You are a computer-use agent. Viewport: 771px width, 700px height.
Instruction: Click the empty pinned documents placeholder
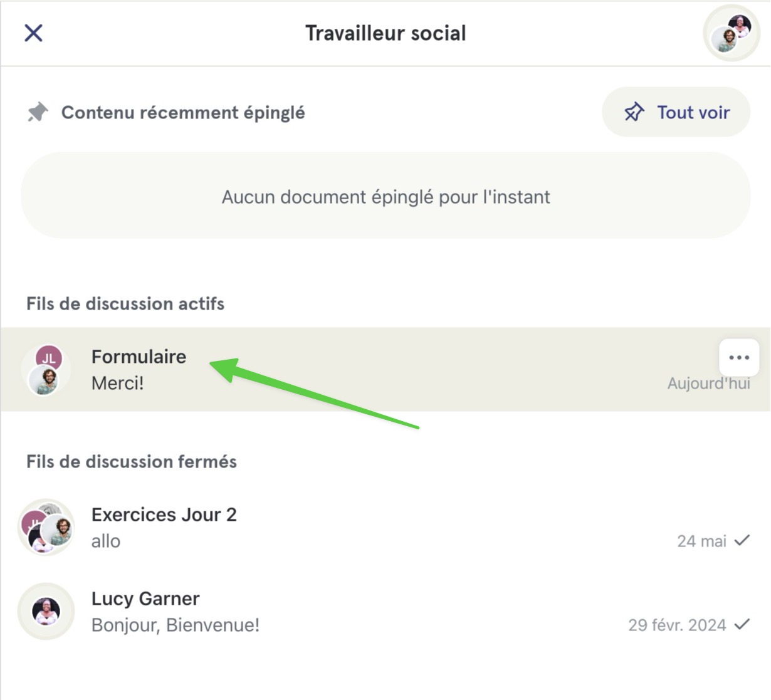point(385,196)
